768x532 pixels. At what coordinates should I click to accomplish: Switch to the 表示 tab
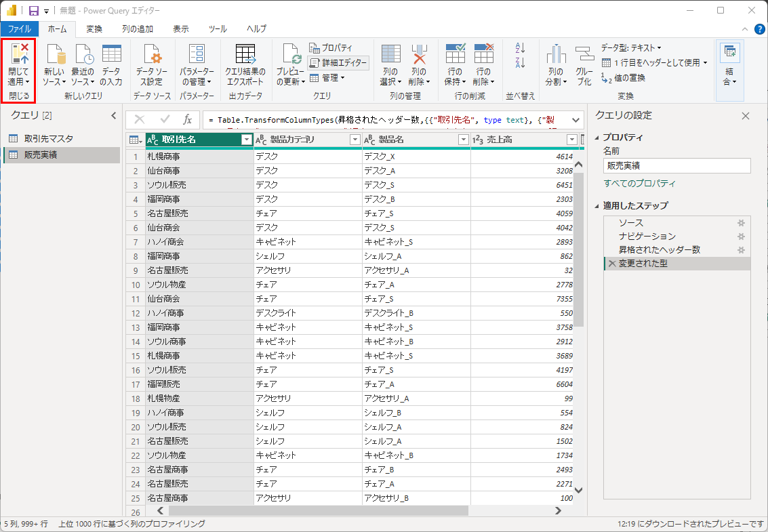point(181,29)
